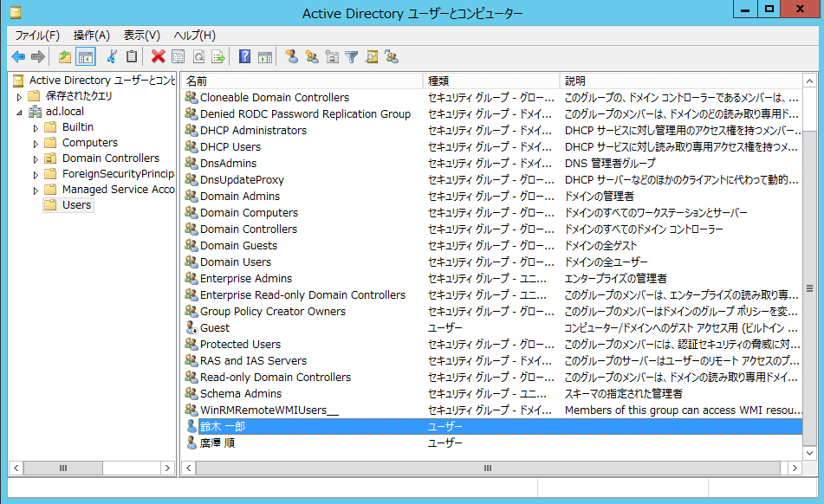This screenshot has width=824, height=504.
Task: Click the list's vertical scrollbar up arrow
Action: 810,81
